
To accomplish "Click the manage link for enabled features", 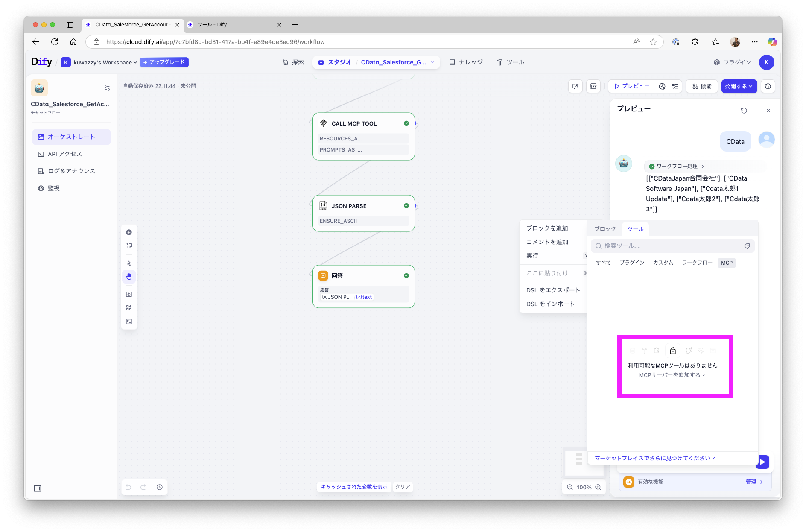I will click(x=754, y=482).
